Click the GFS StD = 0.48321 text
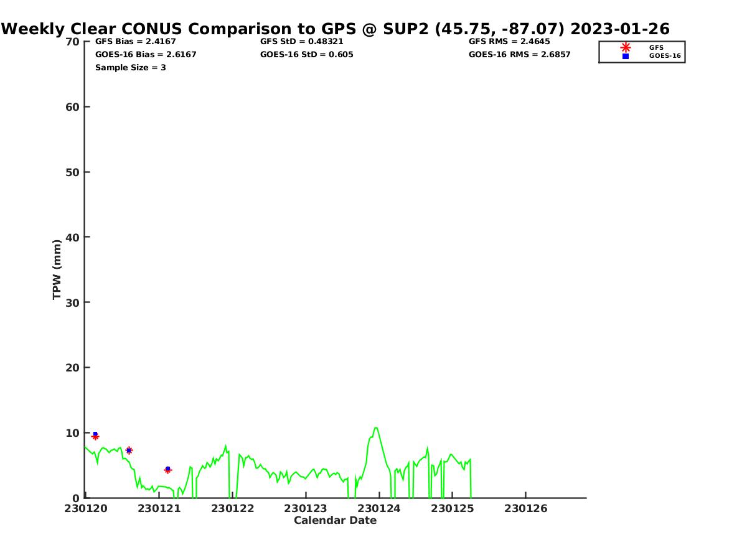Image resolution: width=747 pixels, height=560 pixels. click(301, 42)
